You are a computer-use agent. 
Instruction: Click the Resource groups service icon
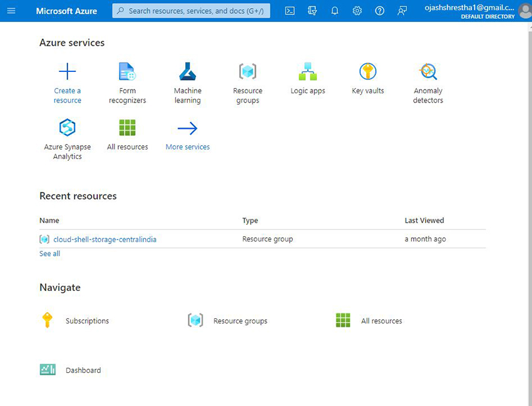(247, 72)
